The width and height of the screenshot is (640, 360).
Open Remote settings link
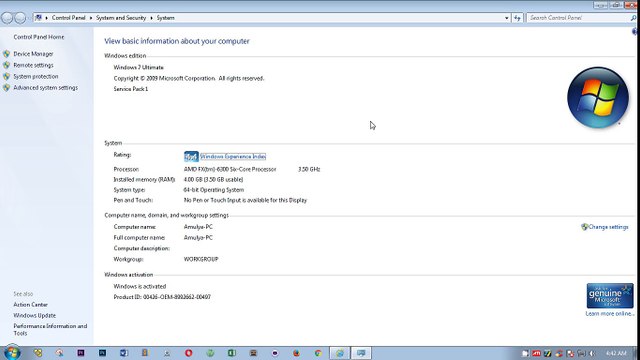point(33,65)
